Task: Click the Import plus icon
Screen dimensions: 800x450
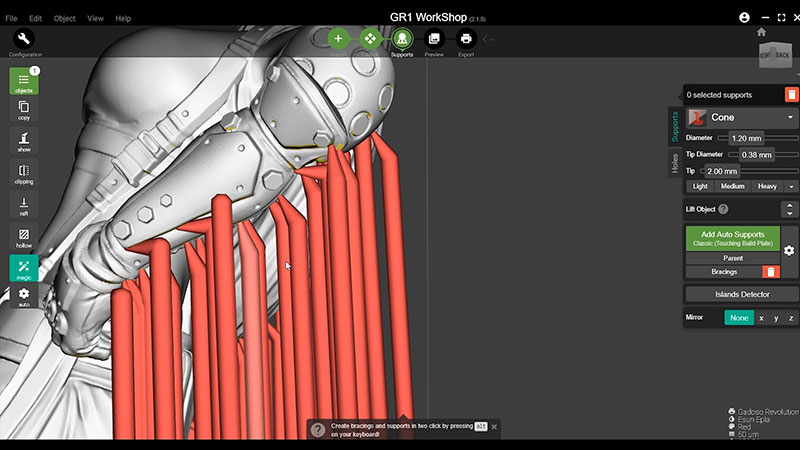Action: tap(338, 38)
